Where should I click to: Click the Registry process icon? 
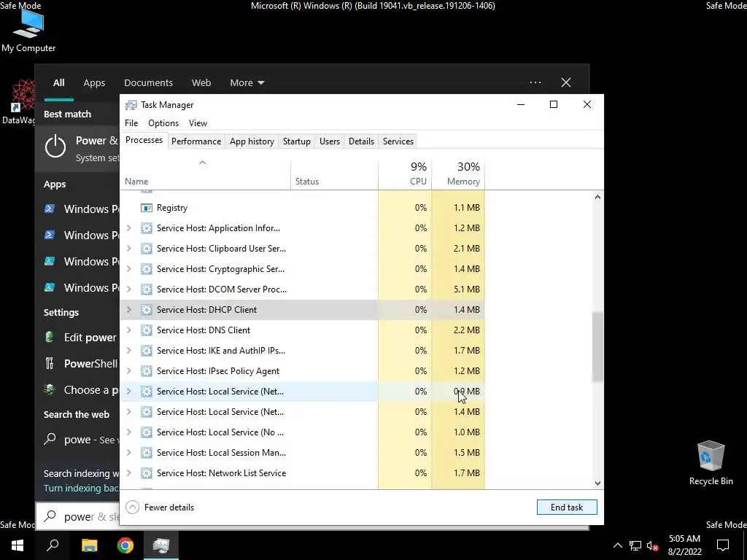[x=146, y=208]
